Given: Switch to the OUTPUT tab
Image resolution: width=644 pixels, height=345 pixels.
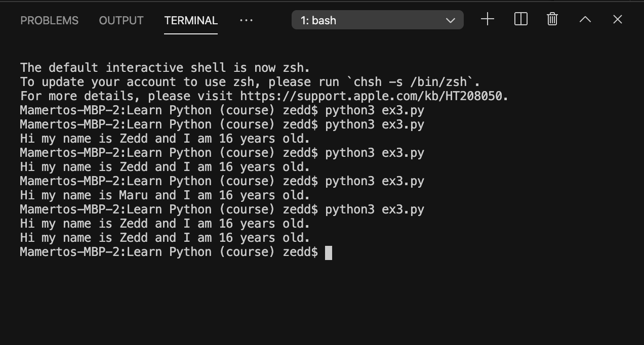Looking at the screenshot, I should (x=121, y=20).
